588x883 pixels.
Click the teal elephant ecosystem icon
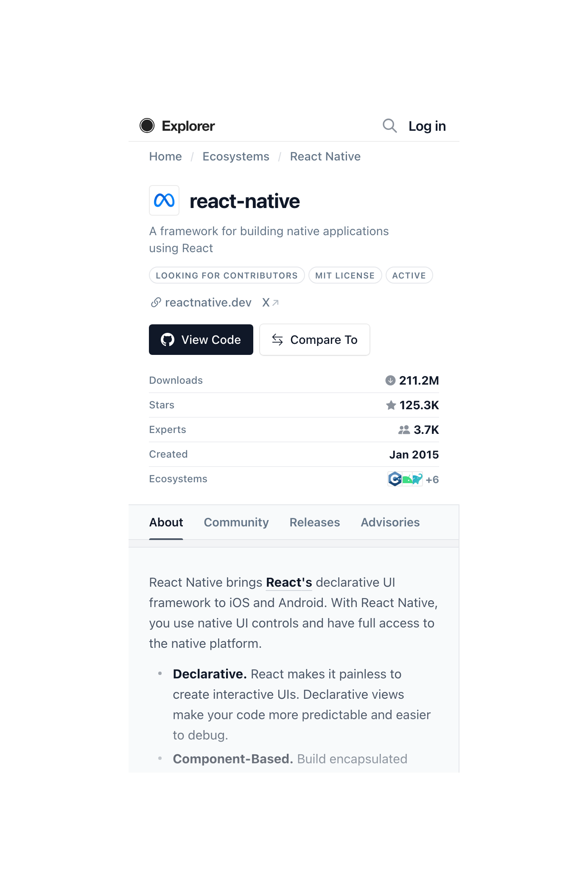tap(417, 479)
